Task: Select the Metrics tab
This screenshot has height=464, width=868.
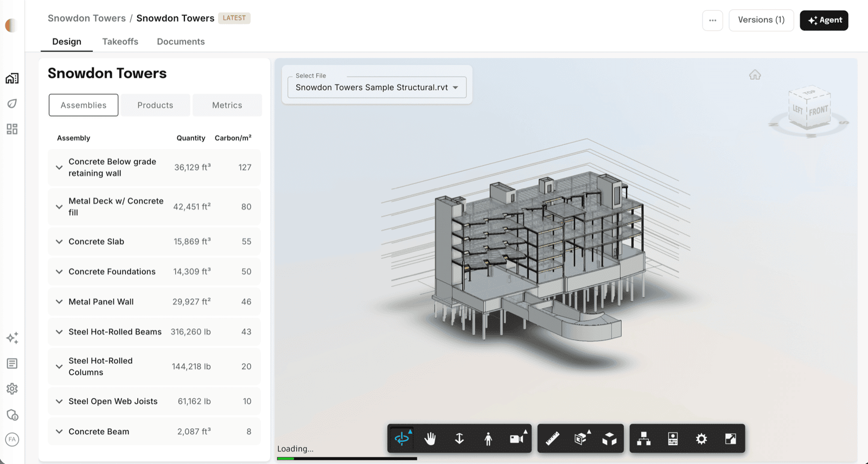Action: (x=227, y=105)
